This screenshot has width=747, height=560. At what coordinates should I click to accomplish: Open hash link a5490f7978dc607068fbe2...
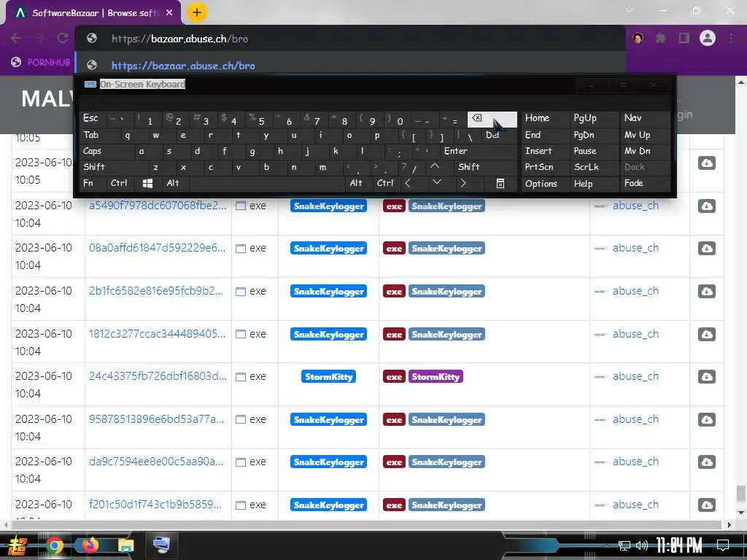click(158, 206)
